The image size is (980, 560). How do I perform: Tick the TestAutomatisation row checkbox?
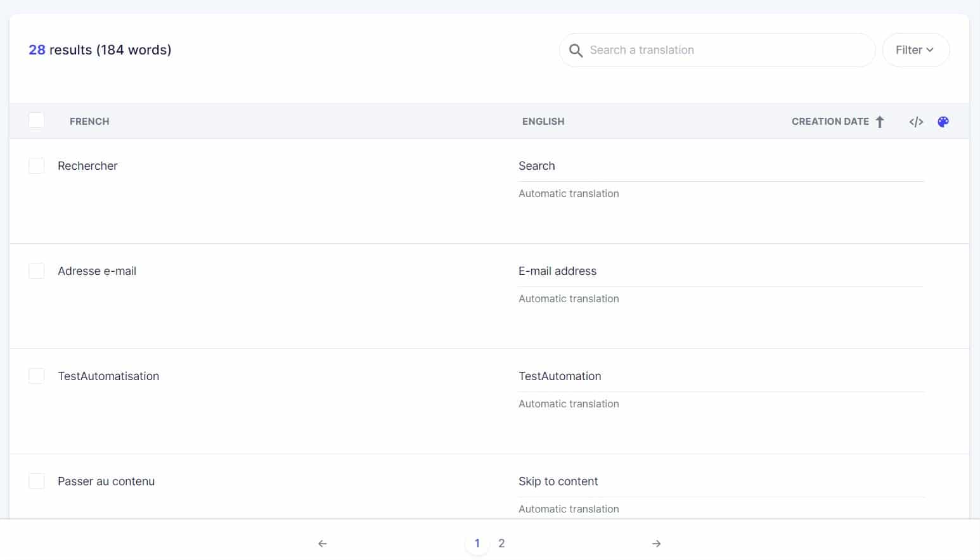click(x=37, y=376)
